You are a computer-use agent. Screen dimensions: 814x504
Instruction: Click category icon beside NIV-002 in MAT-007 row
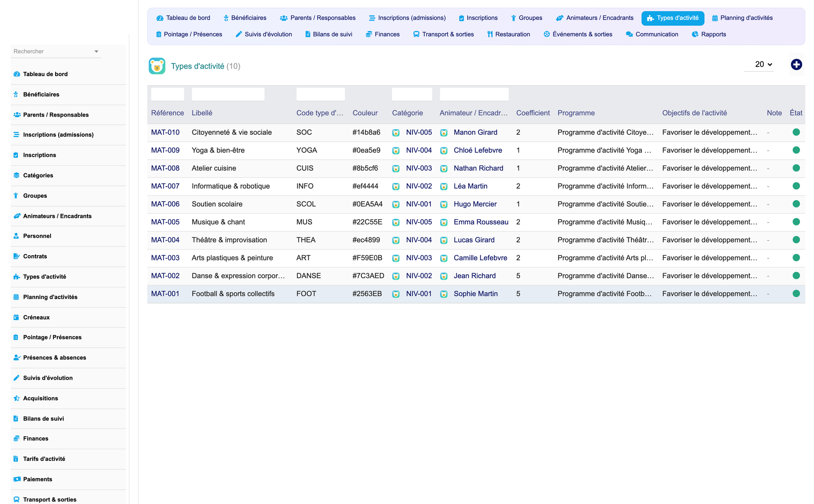coord(396,187)
